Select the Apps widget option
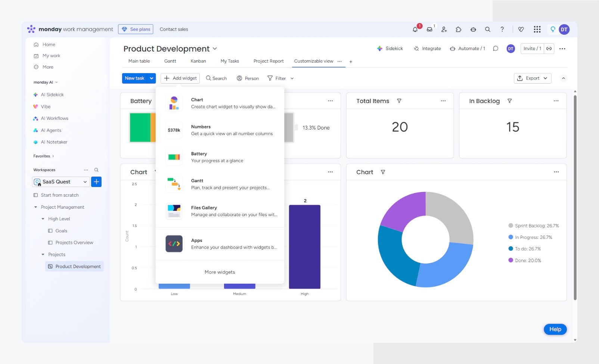Screen dimensions: 599x364 coord(220,244)
